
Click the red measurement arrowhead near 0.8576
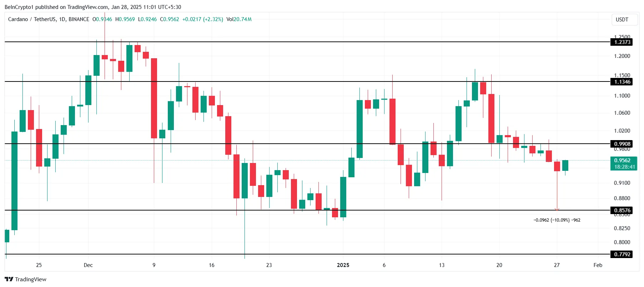557,209
